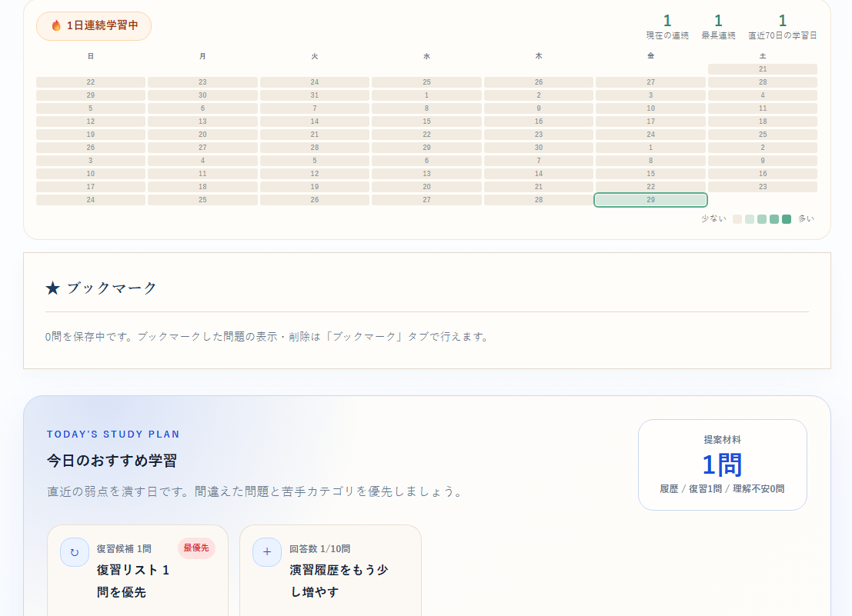The image size is (852, 616).
Task: Click the lightest beige legend swatch
Action: (737, 219)
